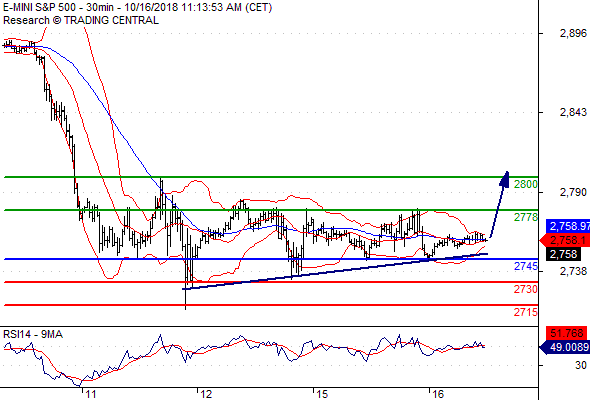This screenshot has width=590, height=400.
Task: Click the RSI14 - 9MA indicator label
Action: pyautogui.click(x=33, y=334)
